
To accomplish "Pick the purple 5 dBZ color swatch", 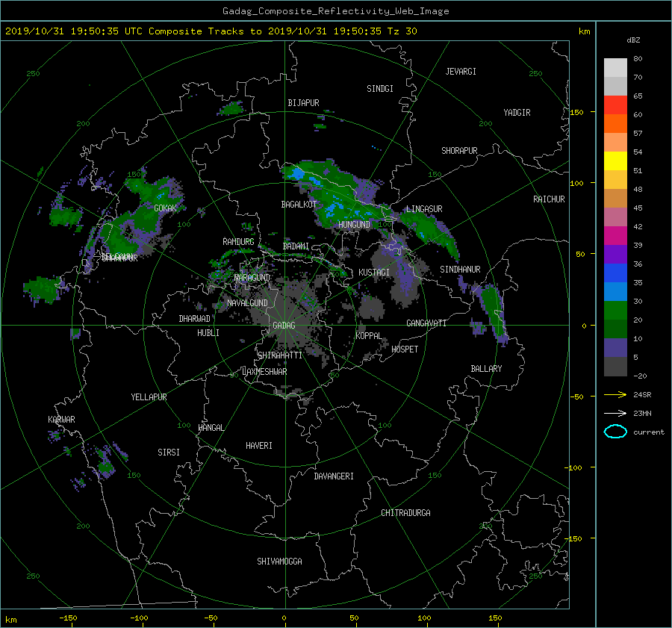I will pos(615,347).
